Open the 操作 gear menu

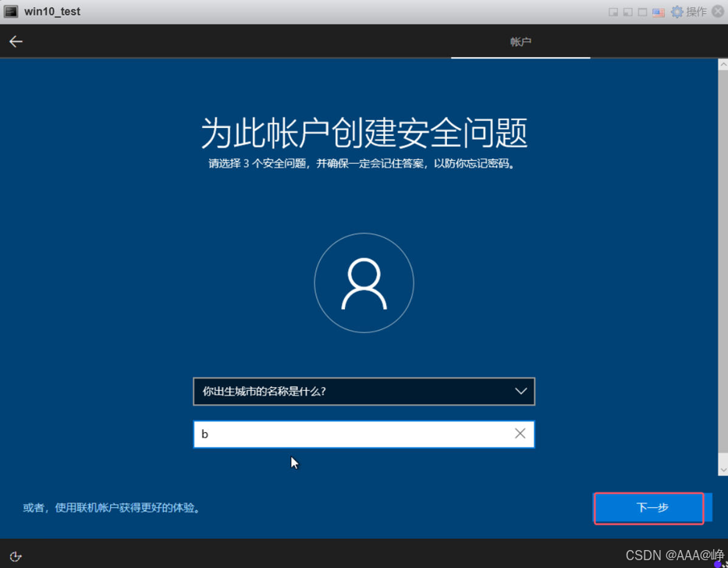point(688,12)
